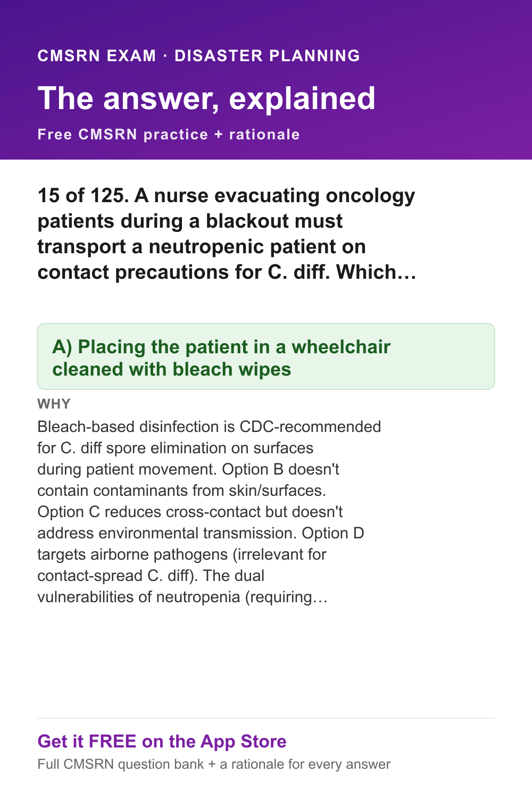Viewport: 532px width, 798px height.
Task: Click the DISASTER PLANNING topic label
Action: [x=268, y=55]
